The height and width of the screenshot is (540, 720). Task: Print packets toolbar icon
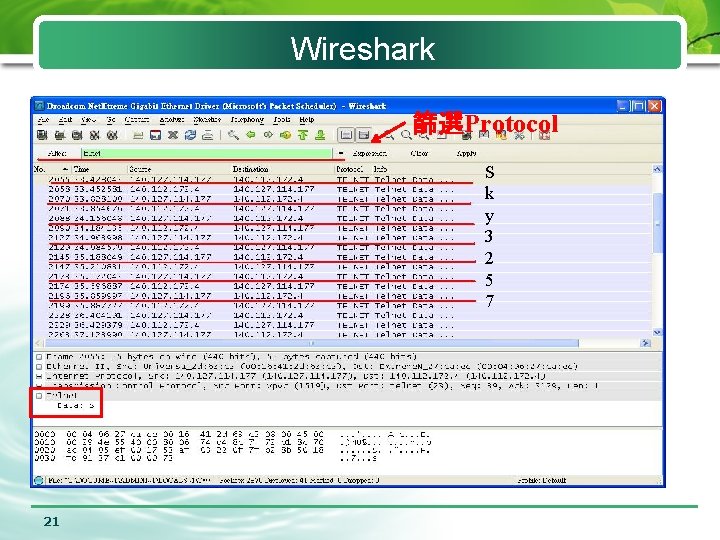pos(208,135)
